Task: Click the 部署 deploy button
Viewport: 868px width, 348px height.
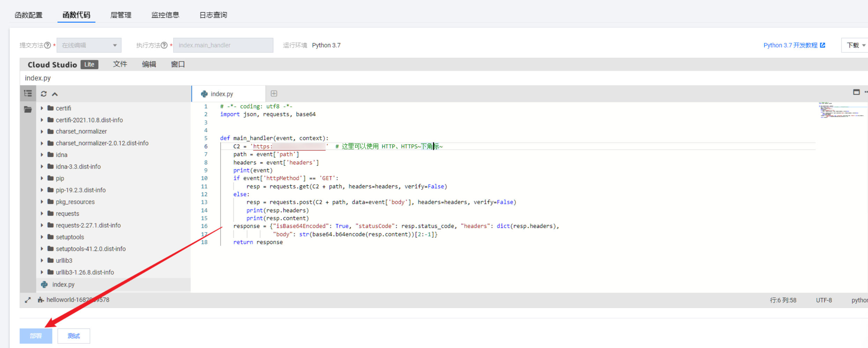Action: (36, 336)
